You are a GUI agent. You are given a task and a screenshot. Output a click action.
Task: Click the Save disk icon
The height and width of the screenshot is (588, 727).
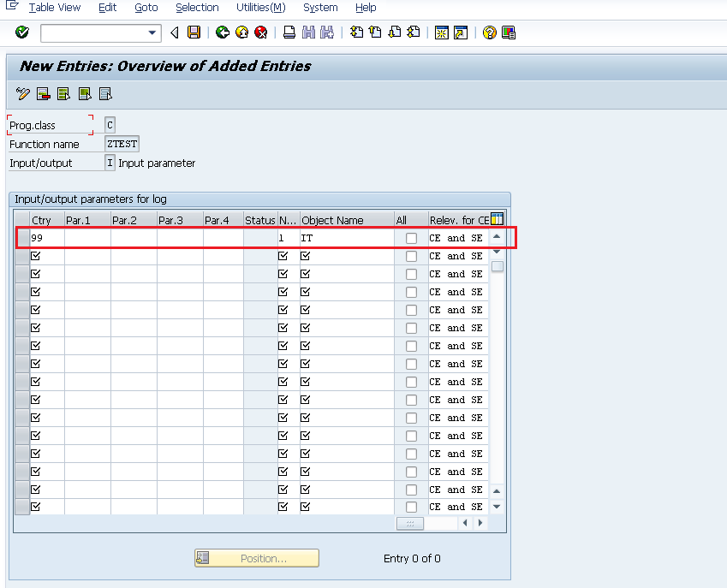point(194,33)
